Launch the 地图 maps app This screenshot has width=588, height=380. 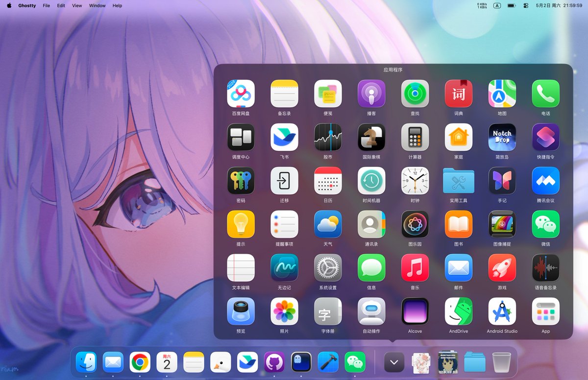tap(502, 94)
